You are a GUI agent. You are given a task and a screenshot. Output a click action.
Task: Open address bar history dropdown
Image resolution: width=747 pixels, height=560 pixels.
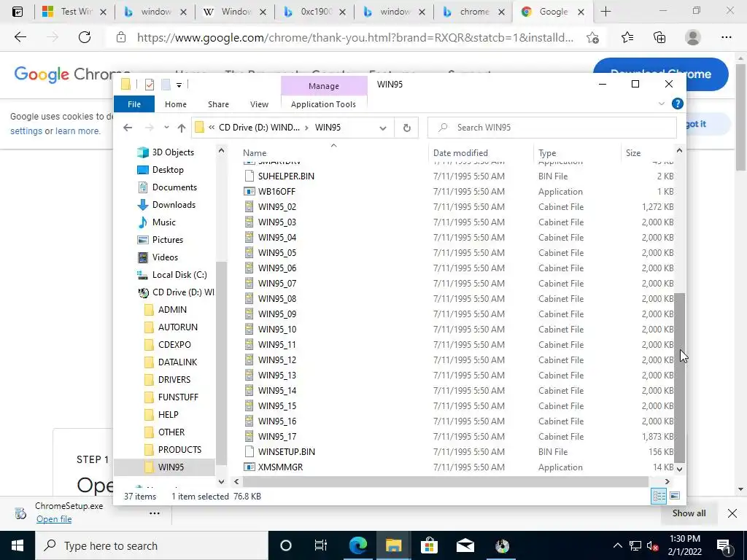(x=382, y=128)
